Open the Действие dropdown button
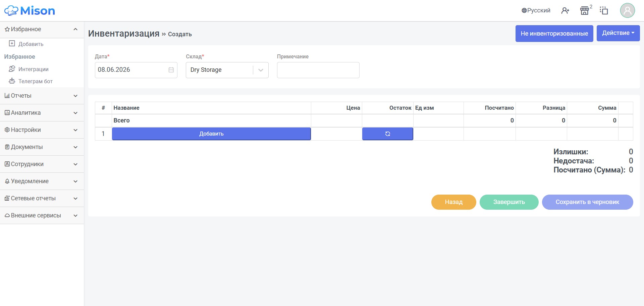This screenshot has width=644, height=306. [618, 33]
